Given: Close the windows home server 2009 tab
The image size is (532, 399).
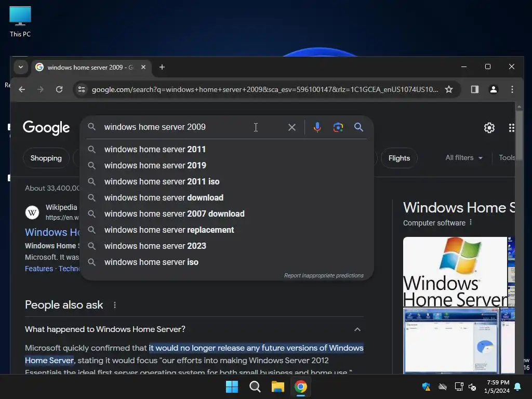Looking at the screenshot, I should click(x=143, y=67).
